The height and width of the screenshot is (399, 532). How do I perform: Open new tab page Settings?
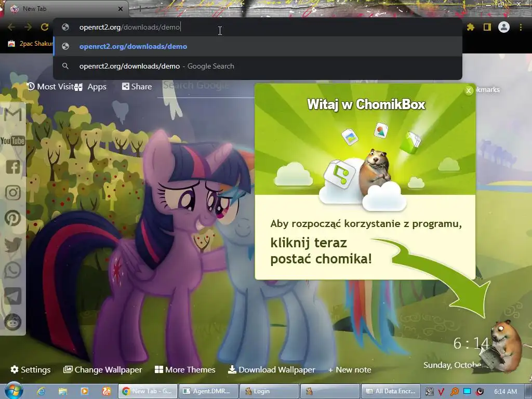point(31,369)
